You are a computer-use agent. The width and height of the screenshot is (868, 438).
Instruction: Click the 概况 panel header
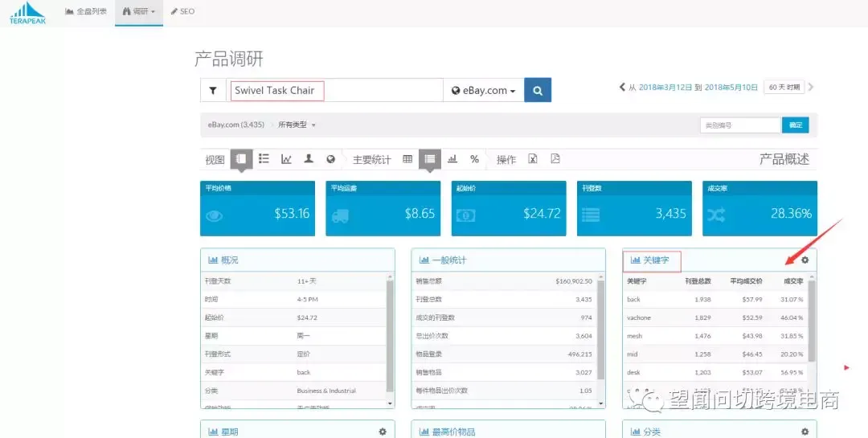click(x=298, y=260)
